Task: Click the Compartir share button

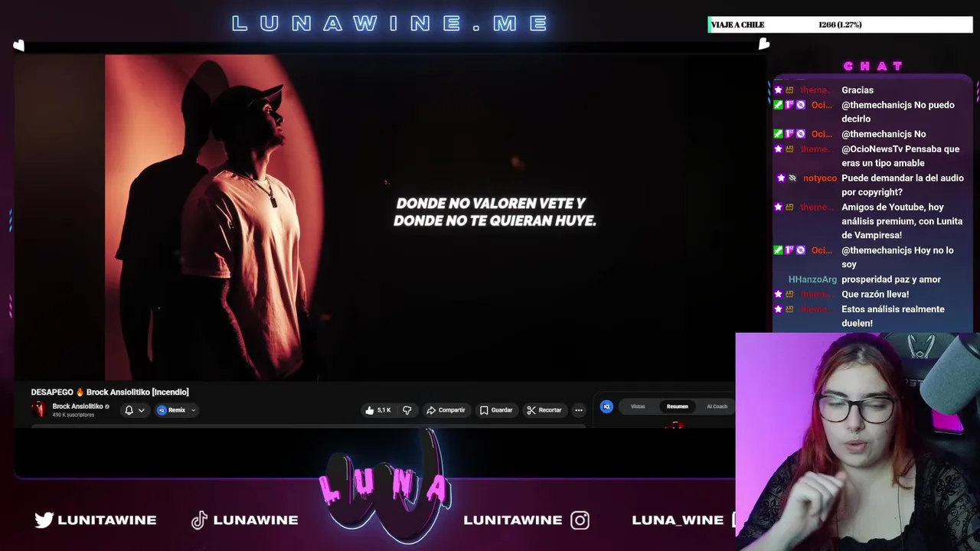Action: click(x=446, y=410)
